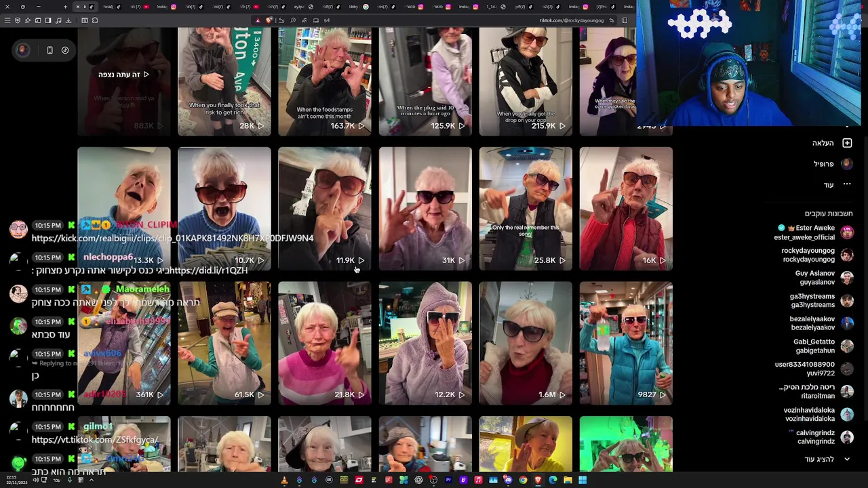Click the magnifier icon in browser toolbar
This screenshot has height=488, width=868.
[x=293, y=20]
